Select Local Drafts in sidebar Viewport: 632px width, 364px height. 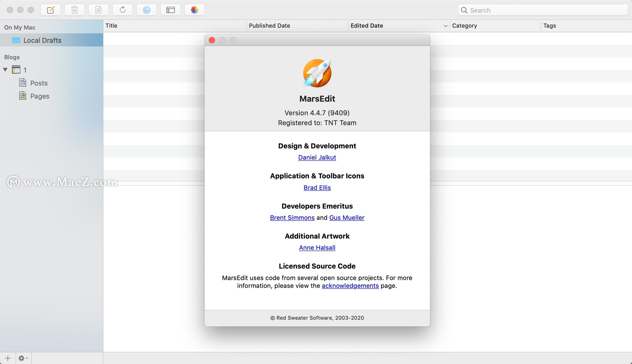click(51, 40)
